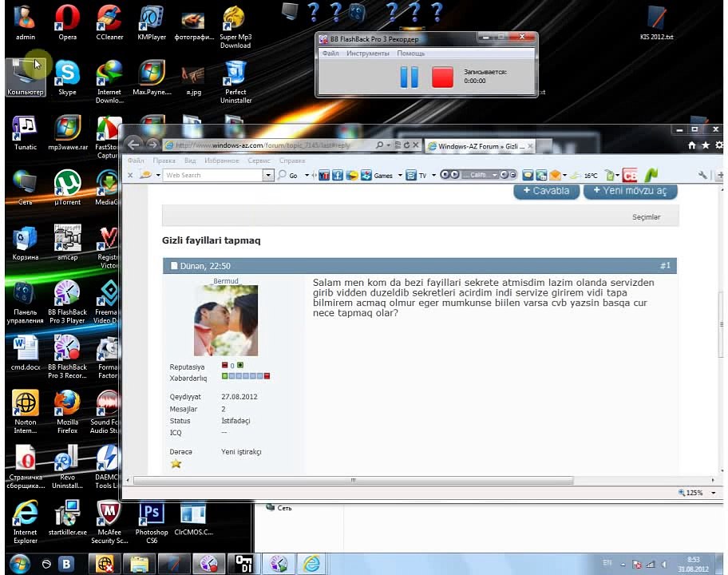The height and width of the screenshot is (575, 728).
Task: Pause recording in BB FlashBack recorder
Action: (409, 77)
